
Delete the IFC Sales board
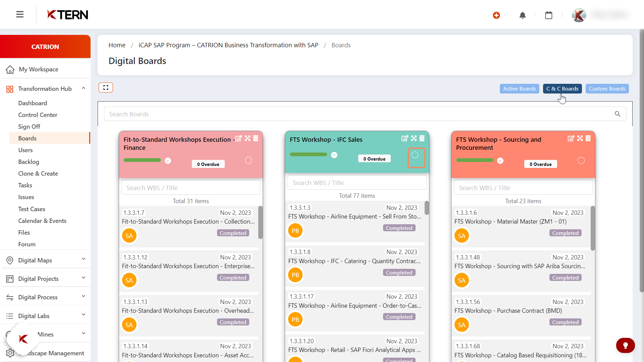pos(422,138)
